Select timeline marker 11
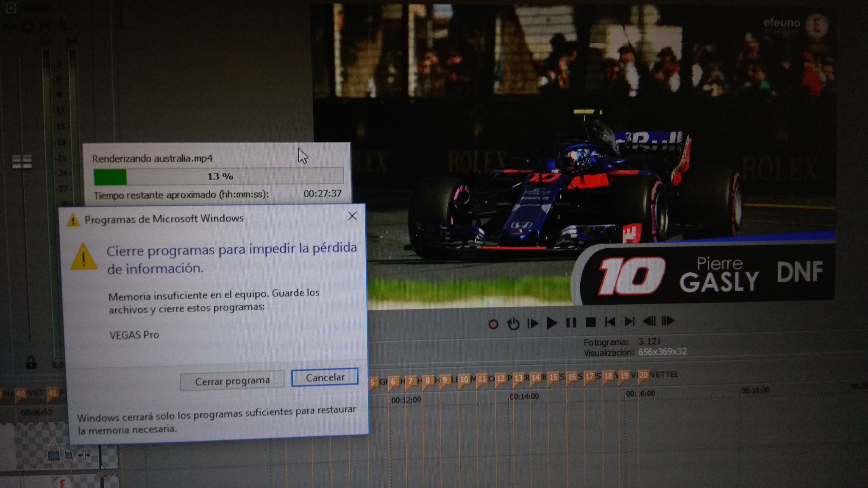The image size is (868, 488). [x=482, y=379]
